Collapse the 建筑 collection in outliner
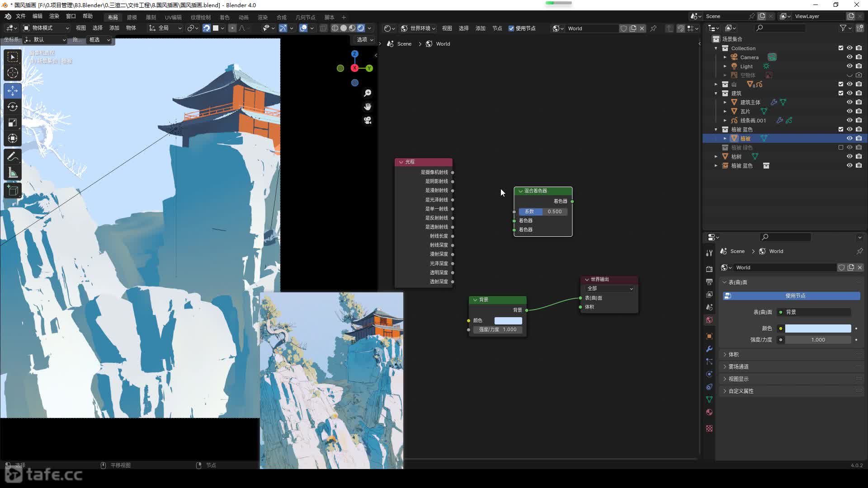The image size is (868, 488). 716,94
